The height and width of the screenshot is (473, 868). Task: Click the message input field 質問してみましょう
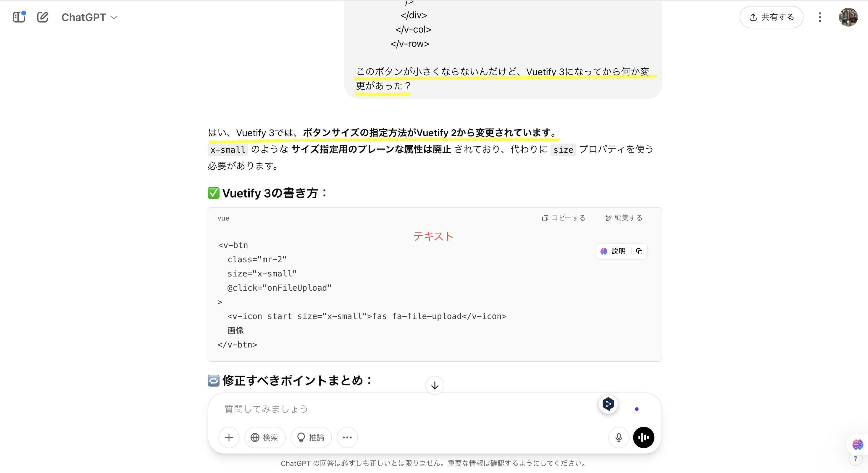404,409
